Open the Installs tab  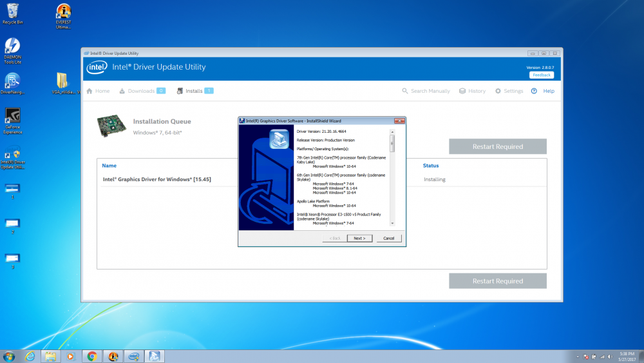195,91
